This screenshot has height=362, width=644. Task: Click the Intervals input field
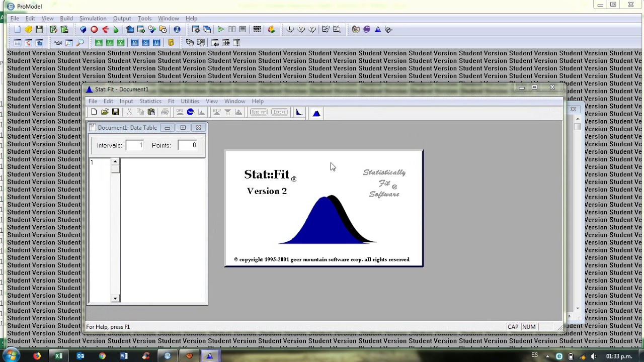135,145
